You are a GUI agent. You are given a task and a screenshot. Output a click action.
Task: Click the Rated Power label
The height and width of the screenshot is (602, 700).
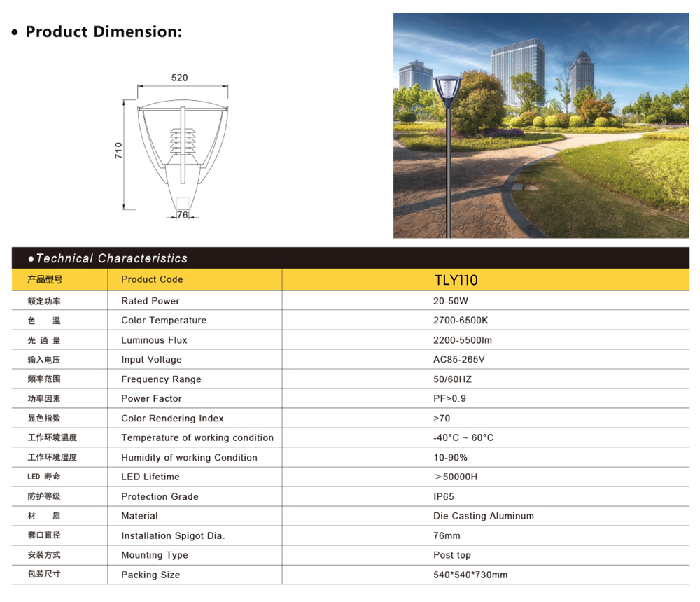[150, 301]
